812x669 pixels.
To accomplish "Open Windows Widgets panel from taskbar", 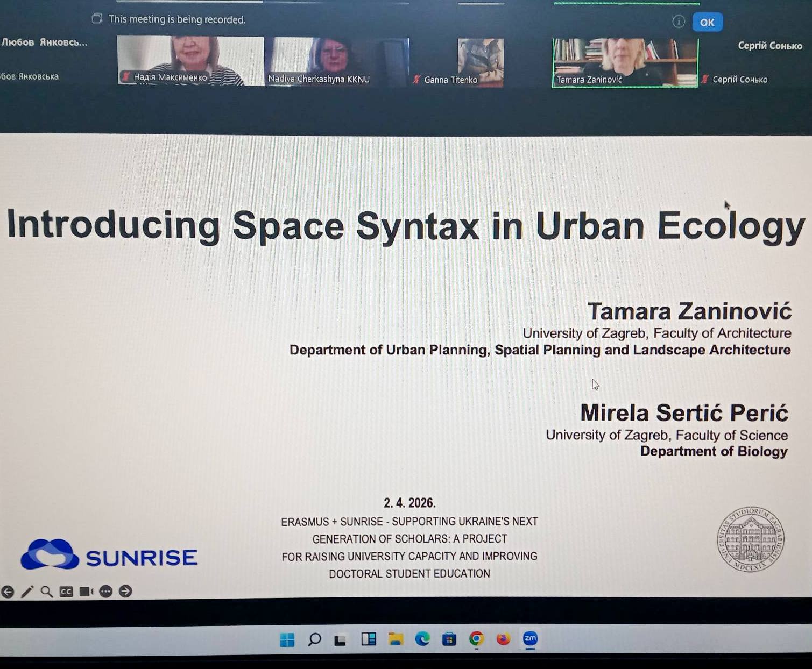I will [x=369, y=639].
